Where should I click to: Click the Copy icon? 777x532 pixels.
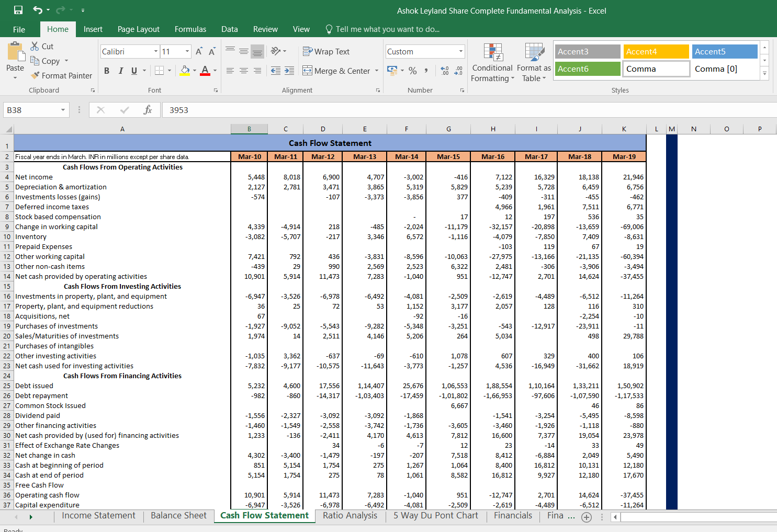coord(35,61)
